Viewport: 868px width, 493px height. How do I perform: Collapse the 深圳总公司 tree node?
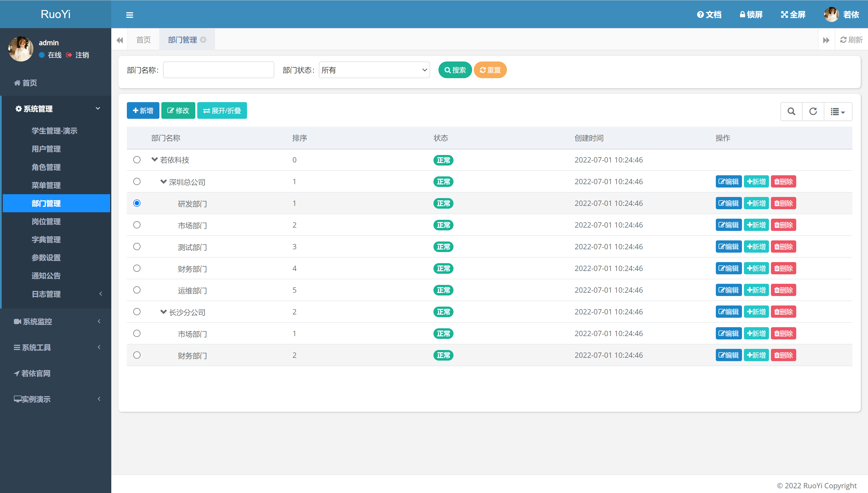click(x=163, y=181)
